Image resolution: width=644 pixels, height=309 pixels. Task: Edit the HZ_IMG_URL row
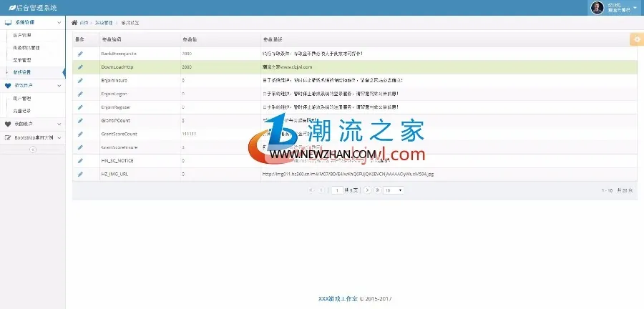click(x=80, y=174)
